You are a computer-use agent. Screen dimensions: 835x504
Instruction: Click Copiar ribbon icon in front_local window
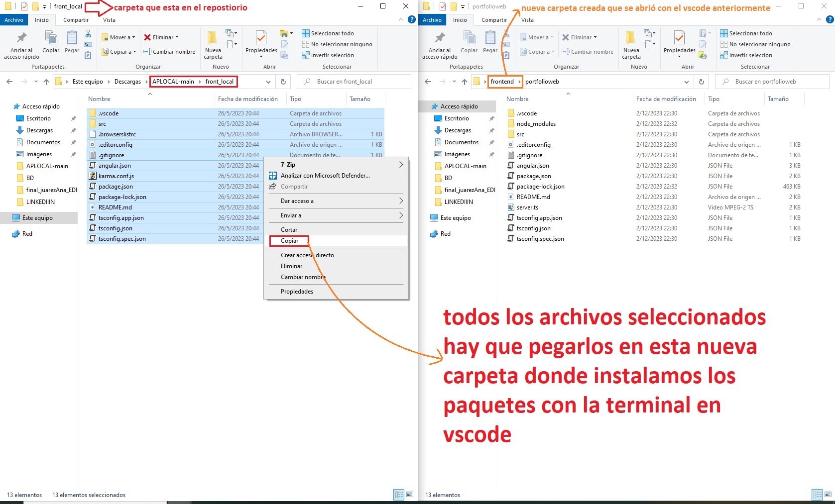pyautogui.click(x=51, y=42)
